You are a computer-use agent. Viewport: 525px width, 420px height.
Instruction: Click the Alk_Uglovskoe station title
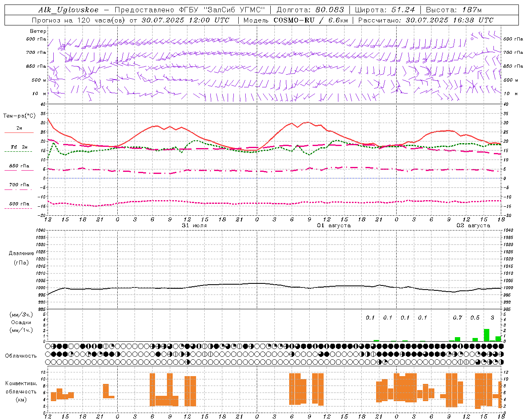pos(68,10)
